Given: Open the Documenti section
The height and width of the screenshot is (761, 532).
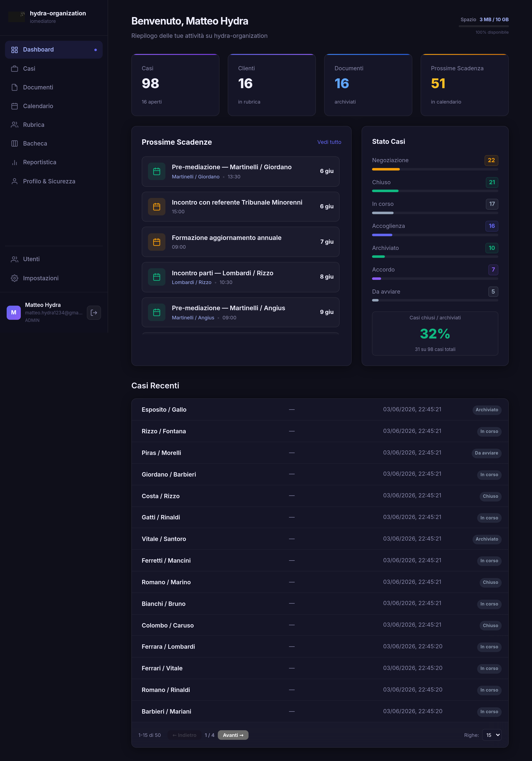Looking at the screenshot, I should 54,87.
